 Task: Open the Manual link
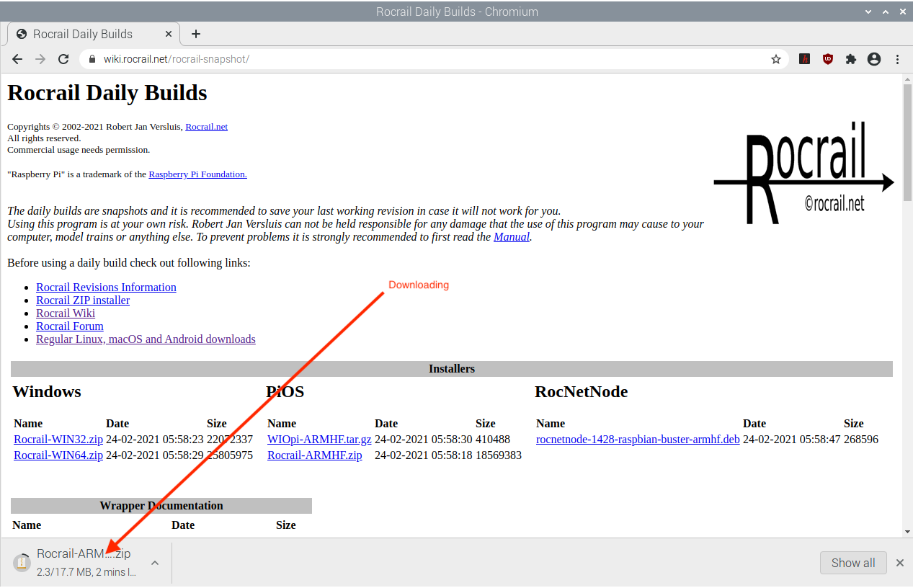(512, 236)
